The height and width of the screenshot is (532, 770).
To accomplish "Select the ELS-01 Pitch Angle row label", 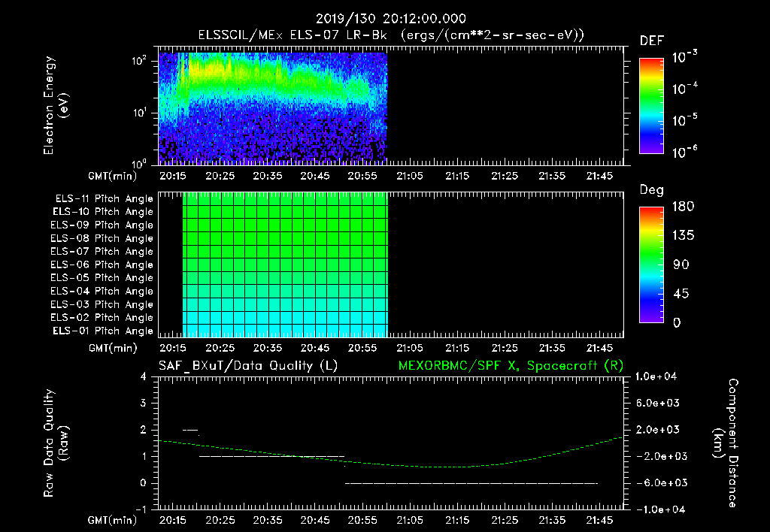I will click(x=103, y=331).
